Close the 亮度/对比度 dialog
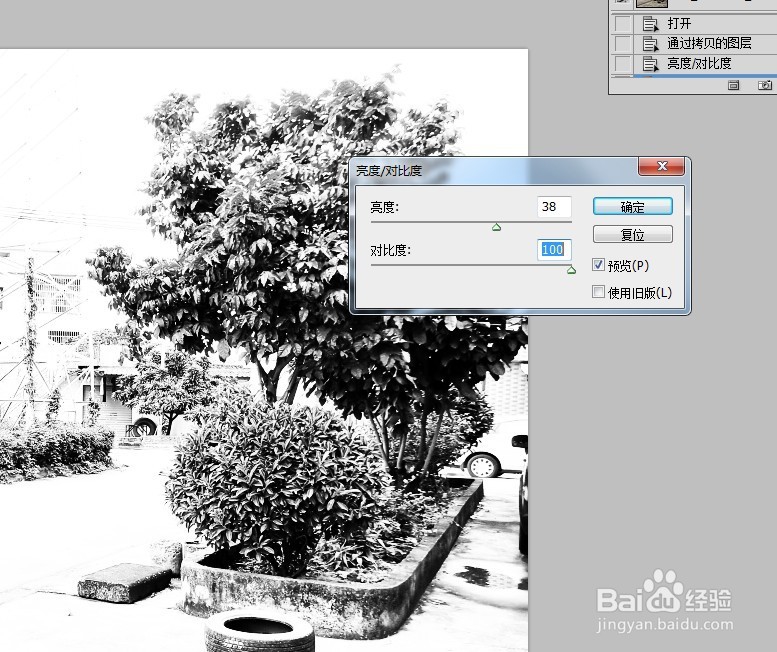Screen dimensions: 777x652 coord(662,166)
